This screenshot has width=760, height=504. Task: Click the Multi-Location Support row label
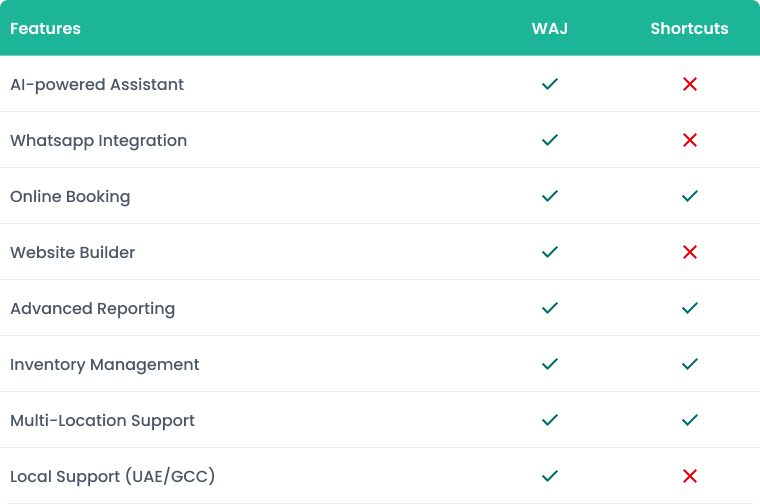(102, 420)
